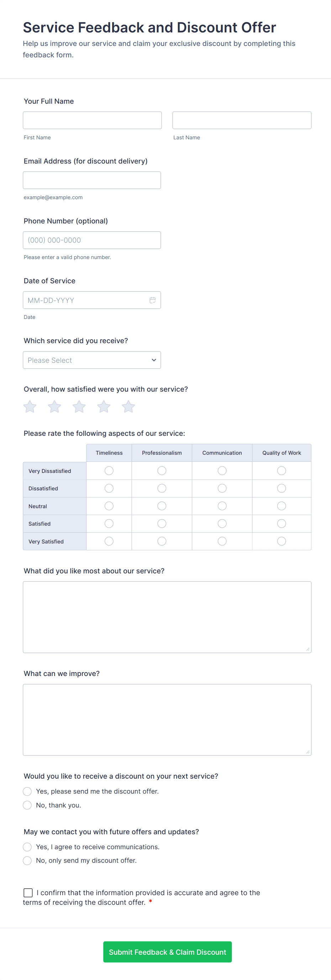331x980 pixels.
Task: Give a five-star overall rating
Action: pos(128,407)
